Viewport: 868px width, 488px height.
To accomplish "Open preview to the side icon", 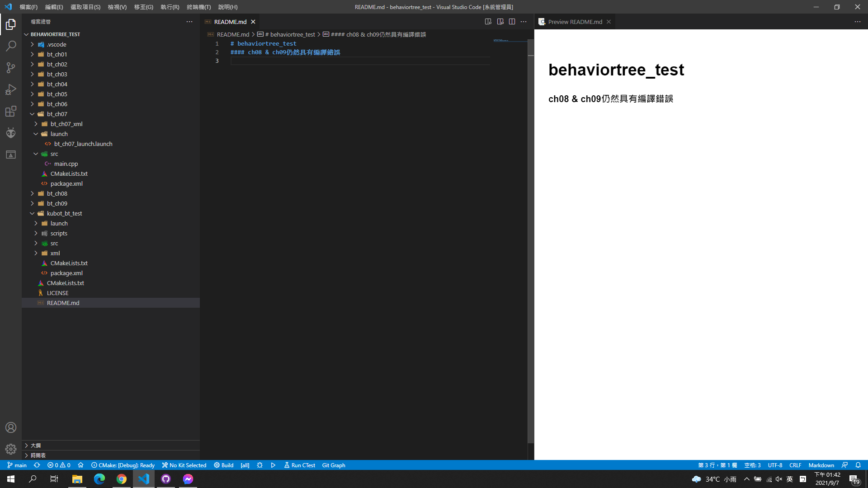I will click(x=500, y=22).
